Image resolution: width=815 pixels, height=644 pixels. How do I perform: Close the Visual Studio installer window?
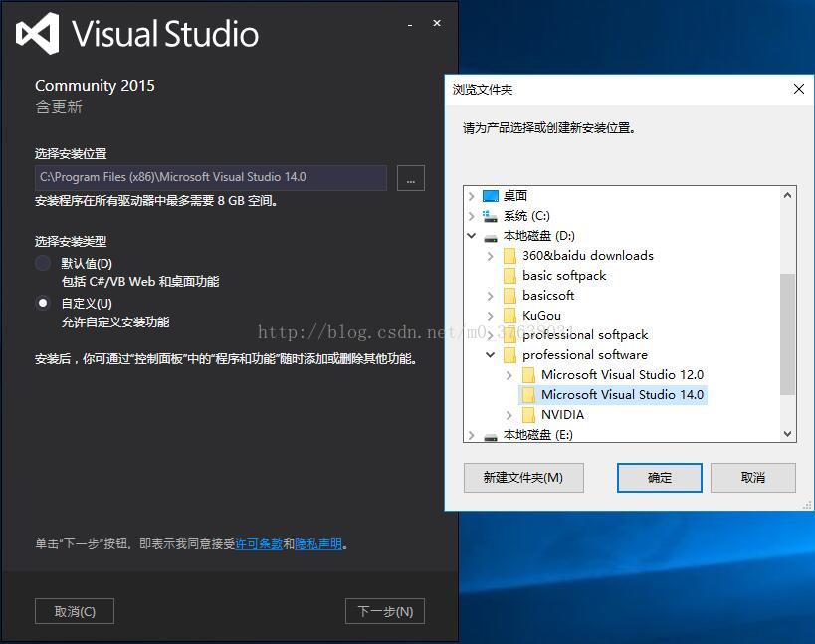[x=437, y=23]
